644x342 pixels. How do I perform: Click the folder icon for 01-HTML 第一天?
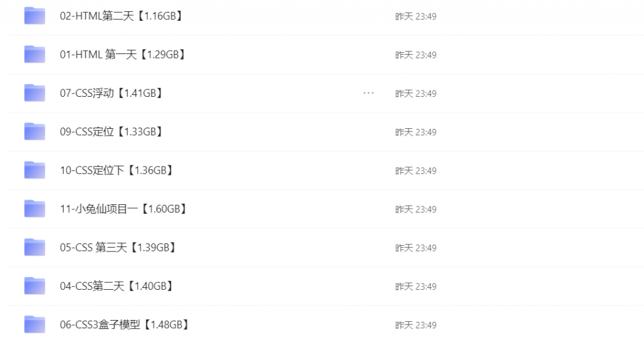click(x=35, y=55)
